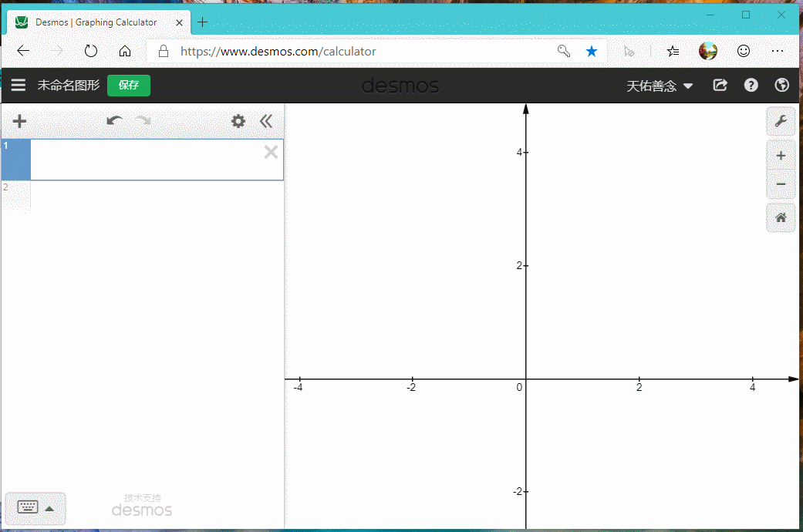Click the add item plus icon

(19, 121)
